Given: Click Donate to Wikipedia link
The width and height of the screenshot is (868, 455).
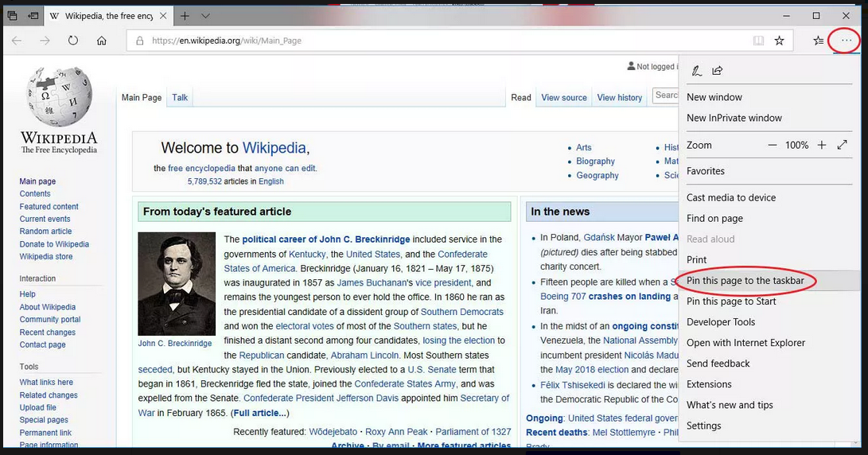Looking at the screenshot, I should pos(54,244).
